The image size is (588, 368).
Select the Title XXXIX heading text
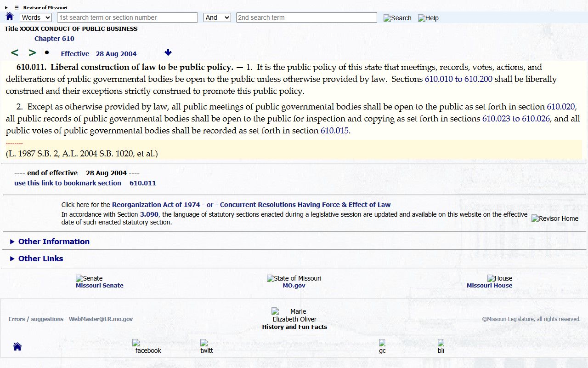[71, 29]
